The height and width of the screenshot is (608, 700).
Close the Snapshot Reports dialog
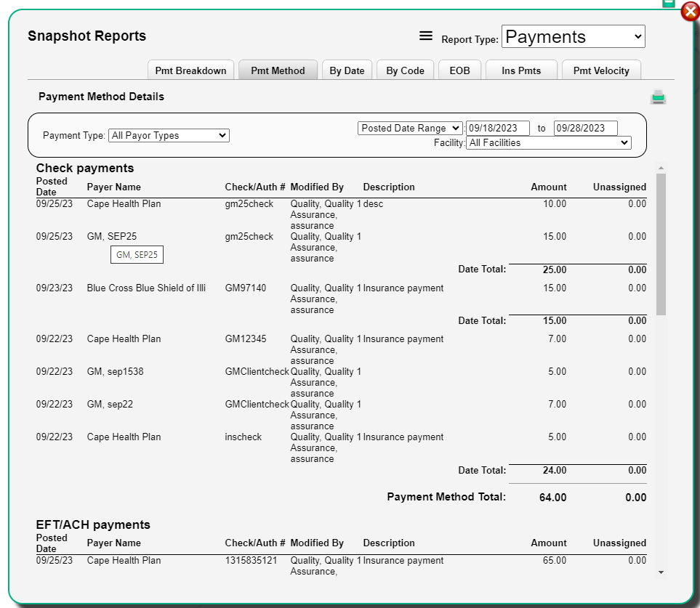point(690,12)
